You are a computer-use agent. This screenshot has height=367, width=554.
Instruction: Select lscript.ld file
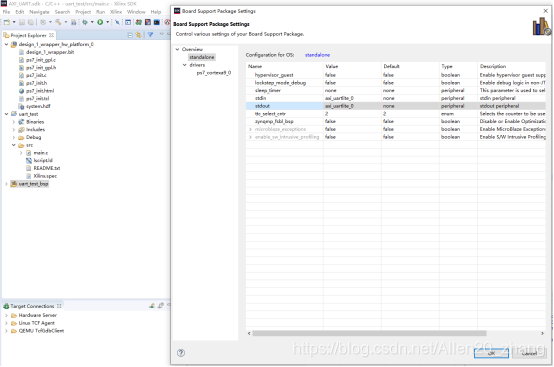[43, 160]
